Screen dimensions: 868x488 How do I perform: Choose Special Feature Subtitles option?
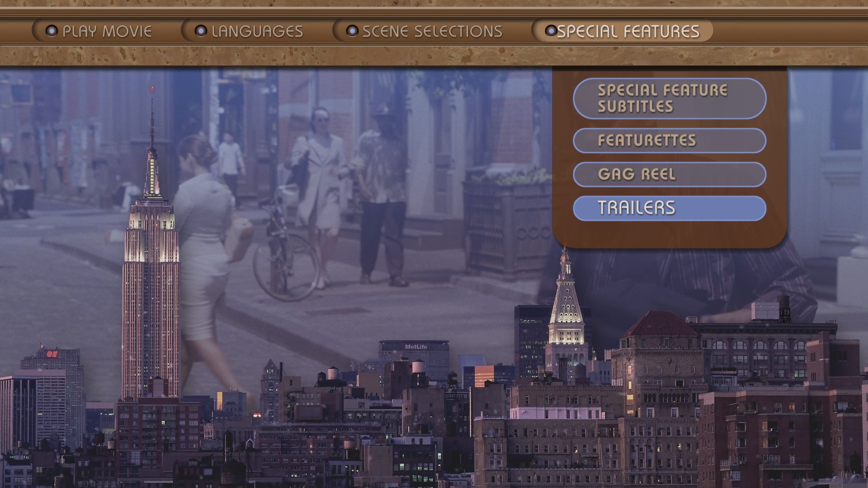pyautogui.click(x=670, y=99)
